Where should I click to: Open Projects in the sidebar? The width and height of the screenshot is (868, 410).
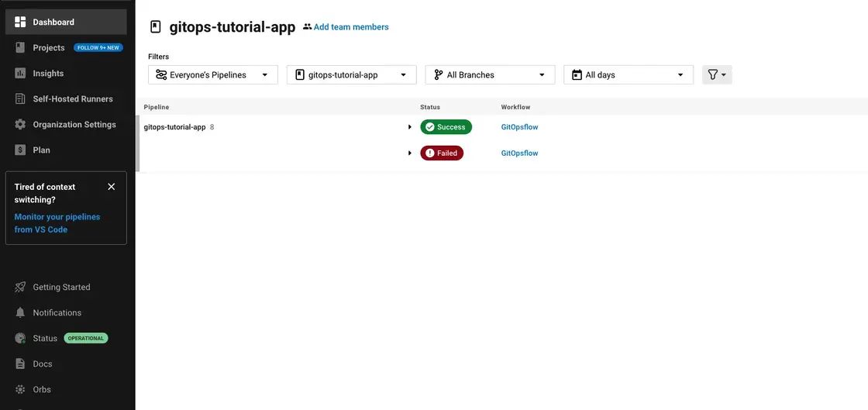pyautogui.click(x=48, y=47)
